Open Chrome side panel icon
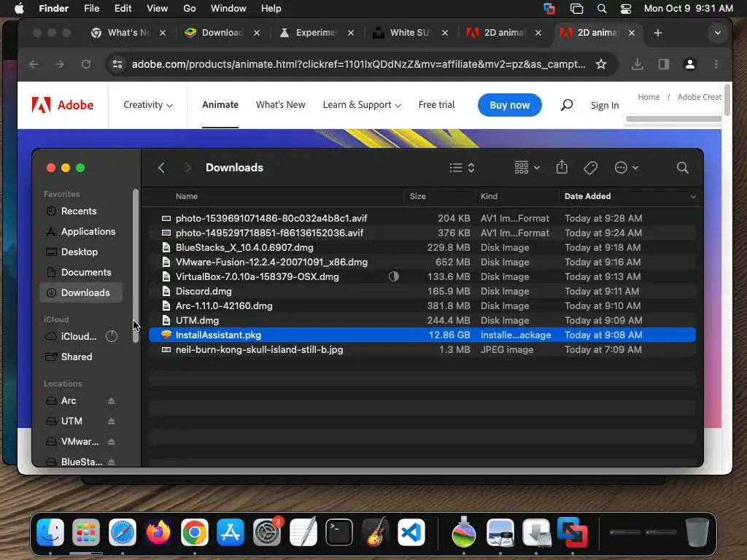 tap(664, 64)
